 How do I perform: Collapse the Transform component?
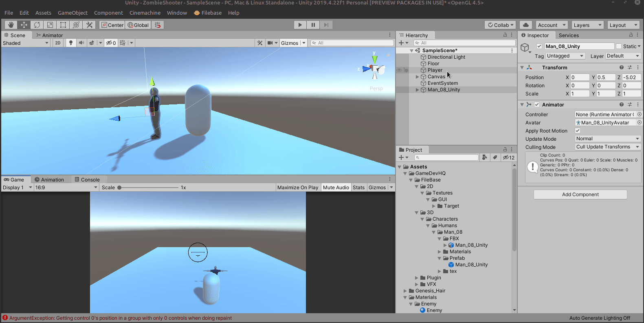(522, 67)
